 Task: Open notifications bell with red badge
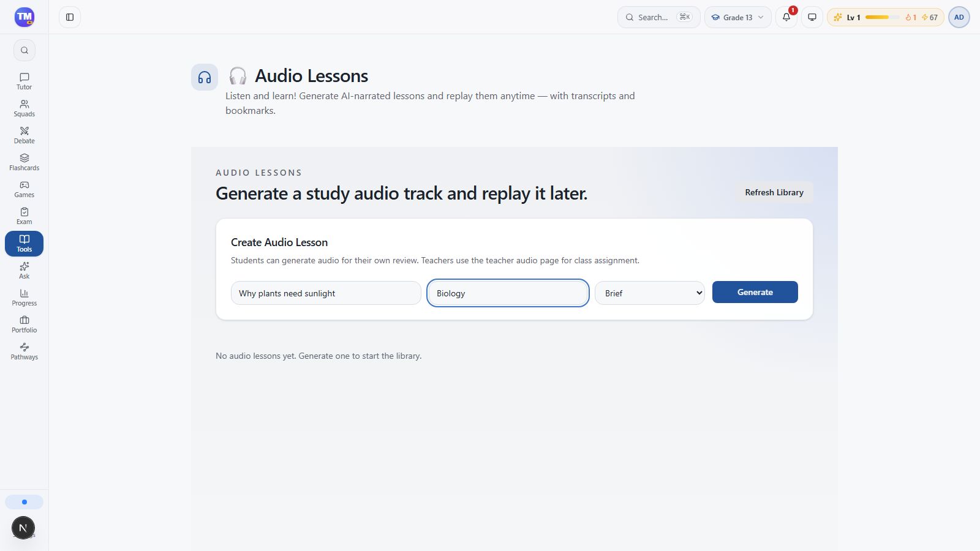786,17
